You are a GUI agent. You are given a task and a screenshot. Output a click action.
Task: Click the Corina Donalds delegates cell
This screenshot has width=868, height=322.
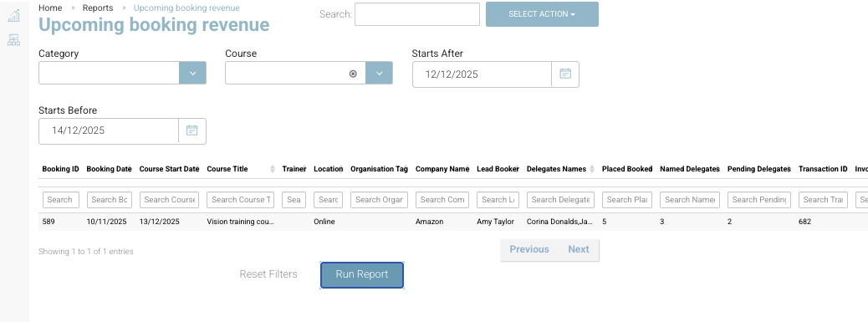[x=560, y=222]
